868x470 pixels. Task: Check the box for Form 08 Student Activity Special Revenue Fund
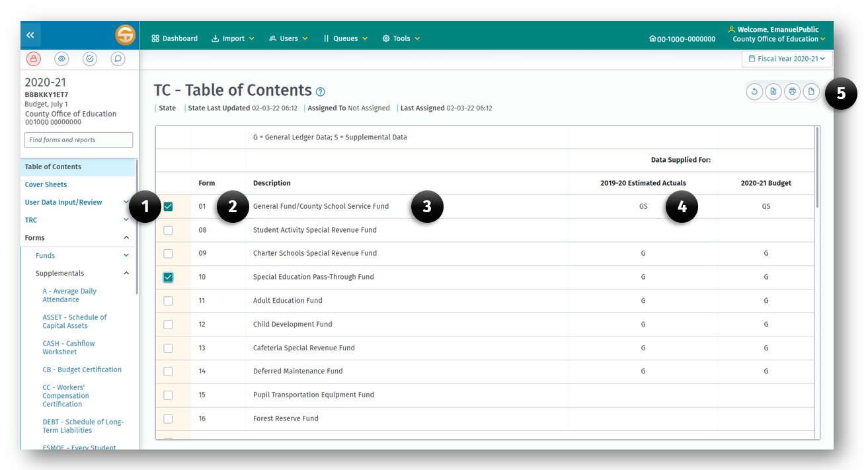pos(169,230)
